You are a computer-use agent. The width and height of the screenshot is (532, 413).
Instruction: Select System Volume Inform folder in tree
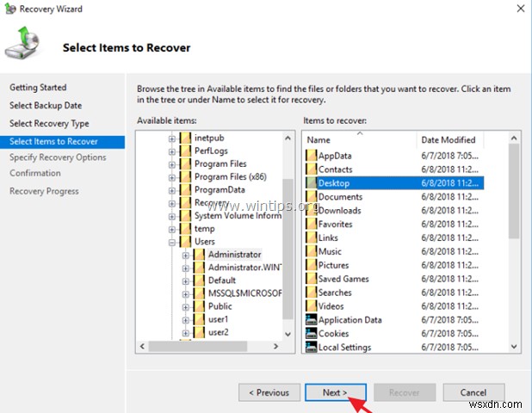coord(238,216)
